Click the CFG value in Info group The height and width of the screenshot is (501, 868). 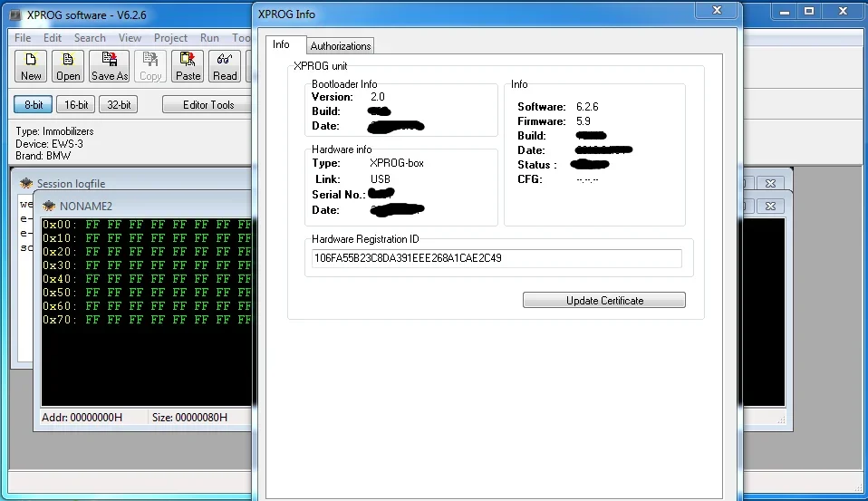point(587,179)
